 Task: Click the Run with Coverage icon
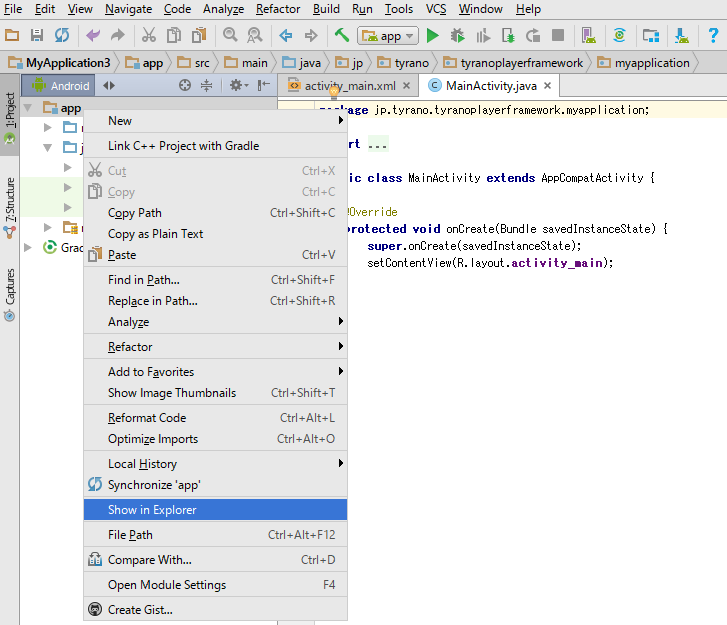pos(483,35)
